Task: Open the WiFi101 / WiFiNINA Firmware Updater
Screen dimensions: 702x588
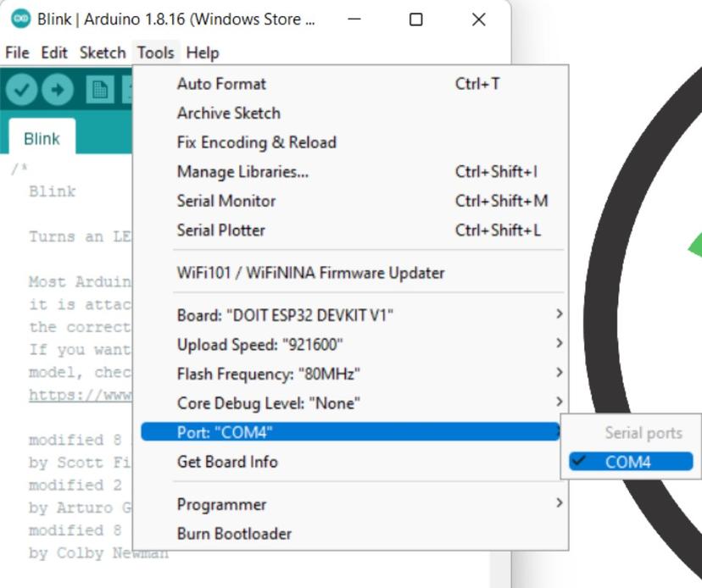Action: [x=310, y=273]
